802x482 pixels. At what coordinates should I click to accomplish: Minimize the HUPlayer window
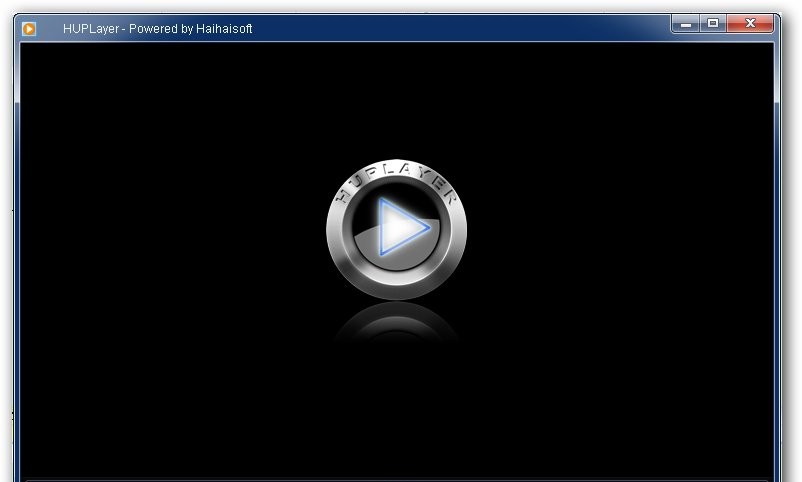(x=686, y=24)
